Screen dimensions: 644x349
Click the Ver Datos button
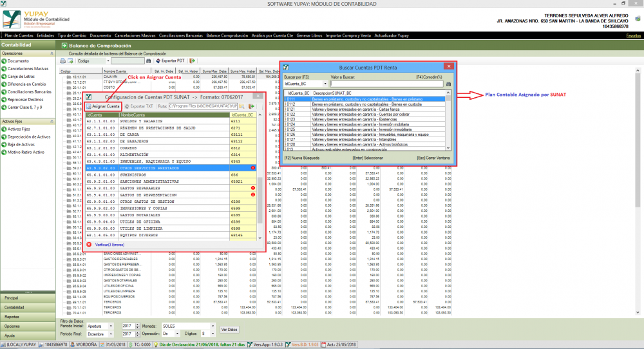[x=229, y=330]
